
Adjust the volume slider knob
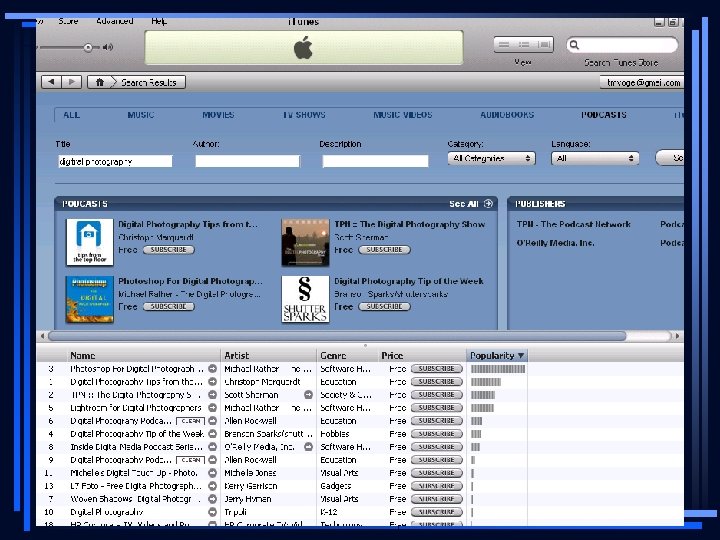click(x=88, y=47)
